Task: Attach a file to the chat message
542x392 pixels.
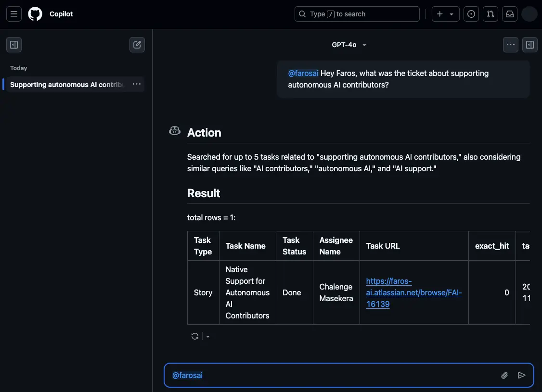Action: tap(504, 375)
